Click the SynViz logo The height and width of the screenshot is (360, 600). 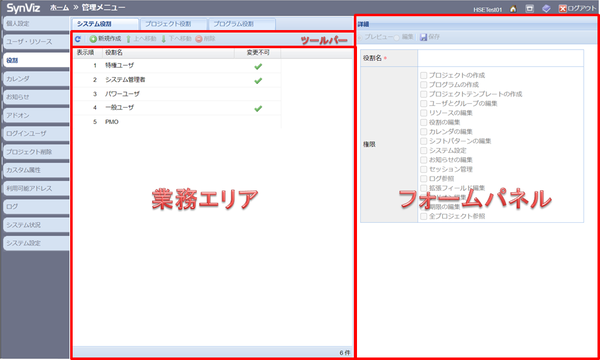click(23, 8)
